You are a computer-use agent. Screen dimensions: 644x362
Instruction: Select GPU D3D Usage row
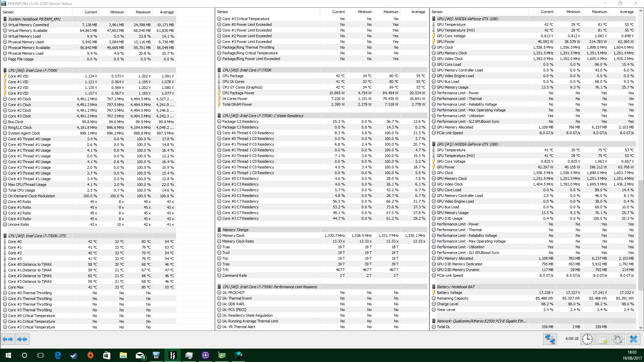pyautogui.click(x=533, y=218)
